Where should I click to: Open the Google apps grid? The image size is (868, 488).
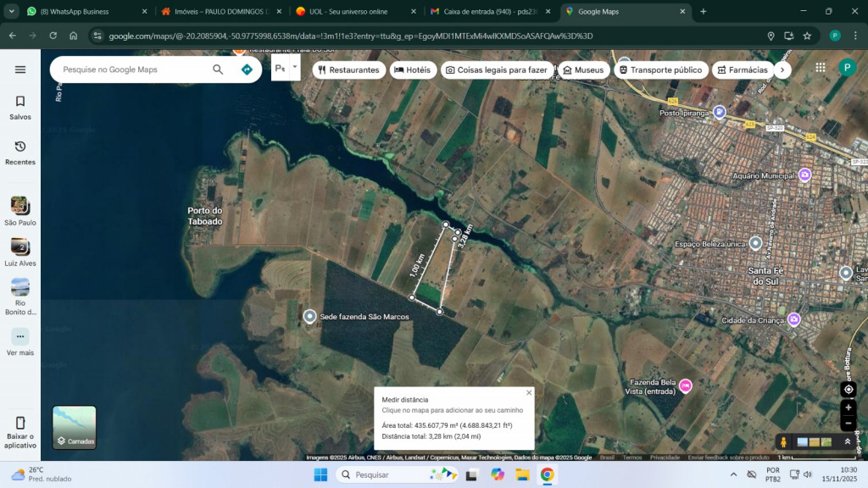coord(820,68)
